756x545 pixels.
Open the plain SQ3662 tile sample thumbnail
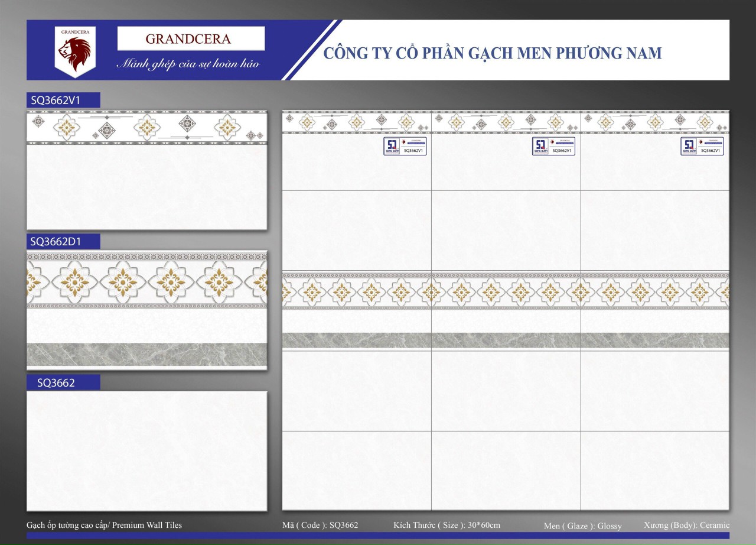pyautogui.click(x=146, y=450)
